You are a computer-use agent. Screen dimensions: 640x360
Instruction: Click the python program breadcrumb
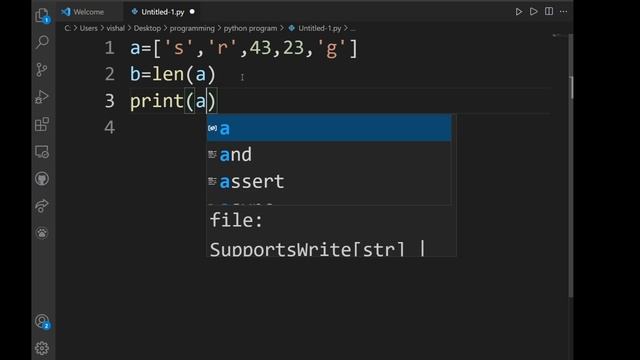[x=250, y=28]
